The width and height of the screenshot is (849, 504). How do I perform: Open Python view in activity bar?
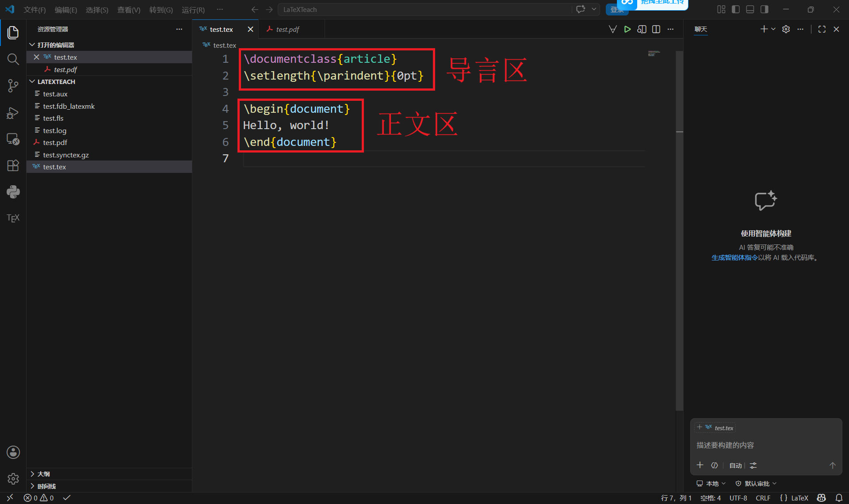coord(13,191)
